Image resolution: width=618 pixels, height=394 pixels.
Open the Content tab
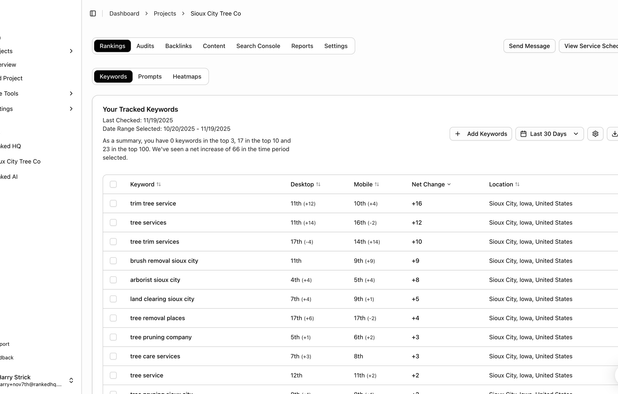[x=214, y=46]
